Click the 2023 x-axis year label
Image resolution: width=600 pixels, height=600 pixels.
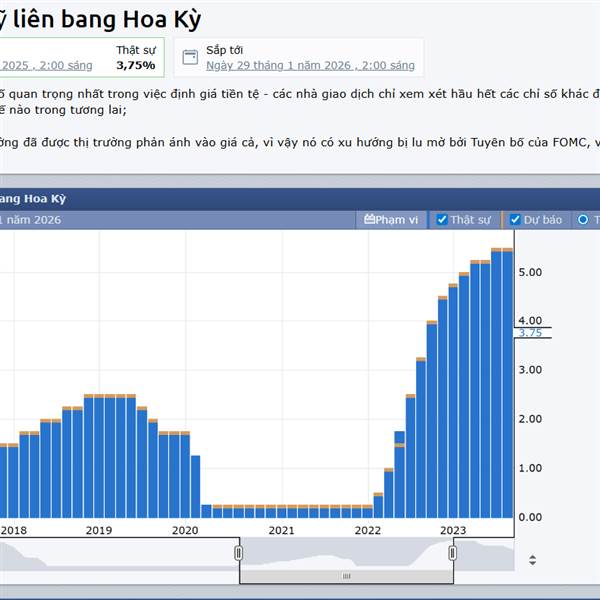point(453,530)
